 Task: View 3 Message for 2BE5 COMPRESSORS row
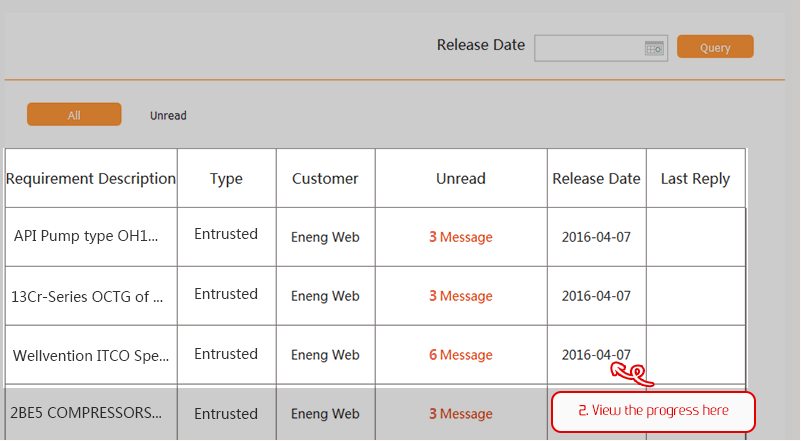[x=461, y=413]
